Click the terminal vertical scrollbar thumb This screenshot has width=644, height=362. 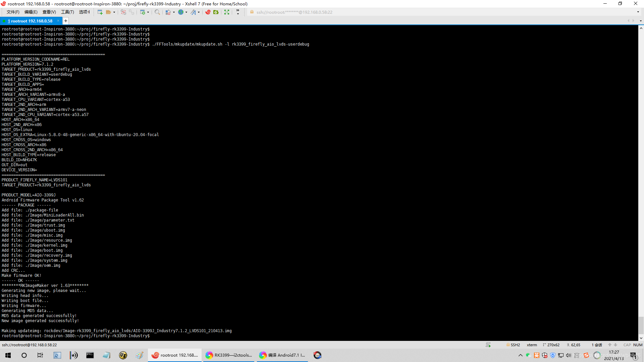click(x=641, y=325)
